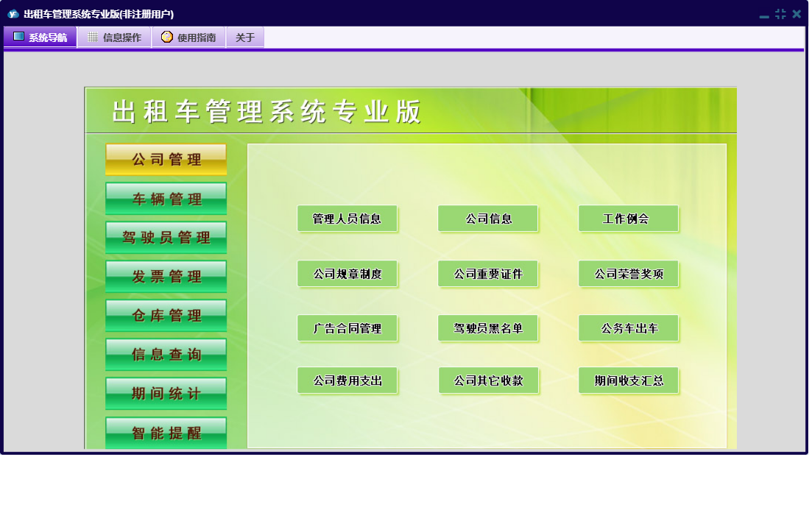
Task: Open 信息查询 section
Action: 166,354
